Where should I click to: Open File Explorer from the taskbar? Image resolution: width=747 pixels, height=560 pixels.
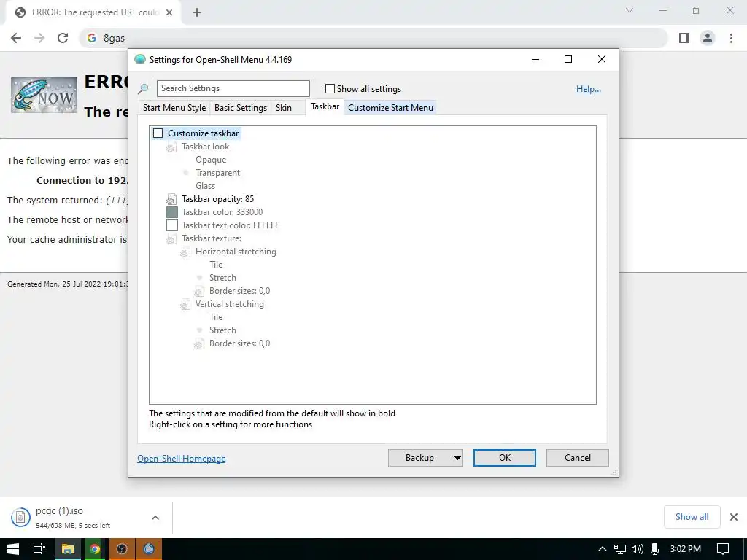point(68,549)
